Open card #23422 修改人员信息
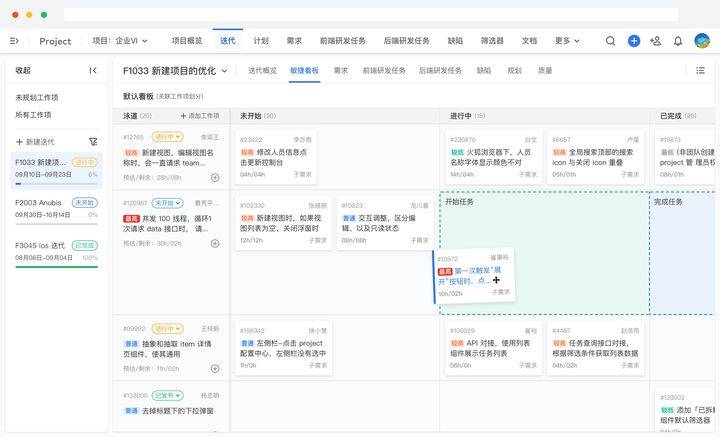Screen dimensions: 720x437 pos(276,157)
